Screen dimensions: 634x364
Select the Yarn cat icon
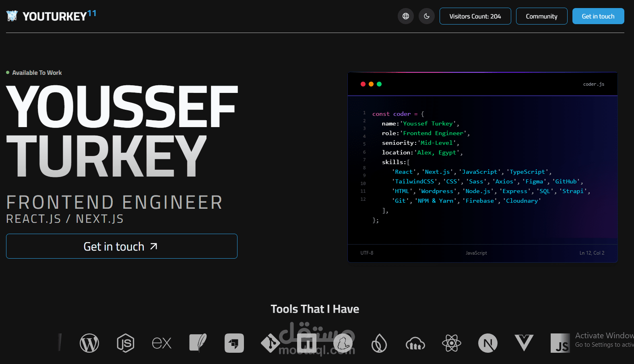tap(343, 343)
